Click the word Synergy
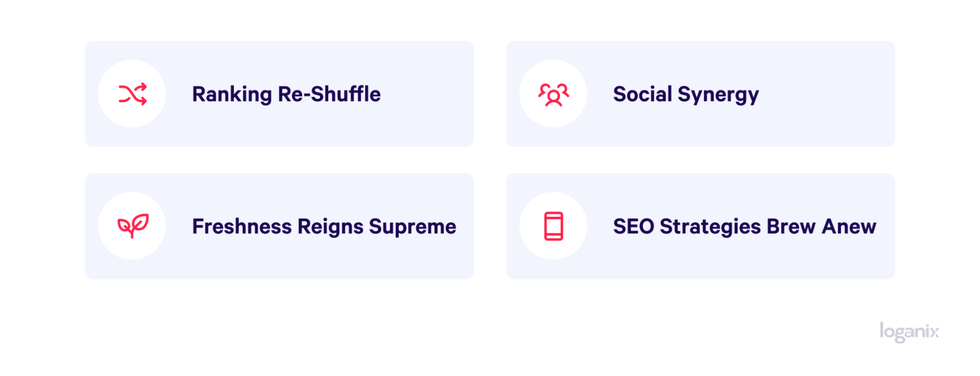Viewport: 980px width, 376px height. click(x=718, y=95)
